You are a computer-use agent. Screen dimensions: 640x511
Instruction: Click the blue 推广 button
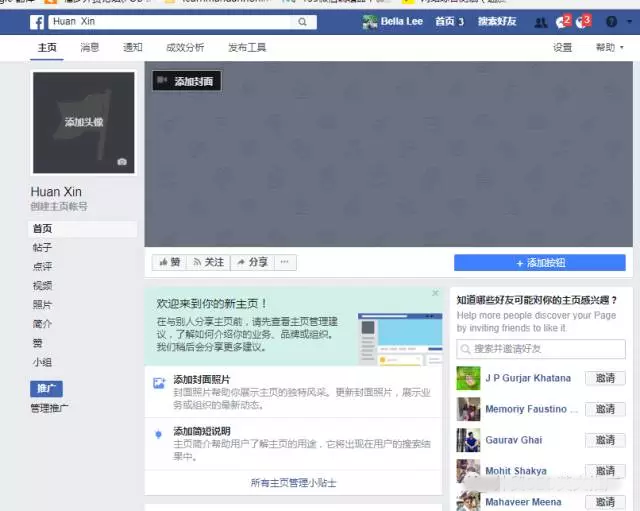[x=47, y=389]
